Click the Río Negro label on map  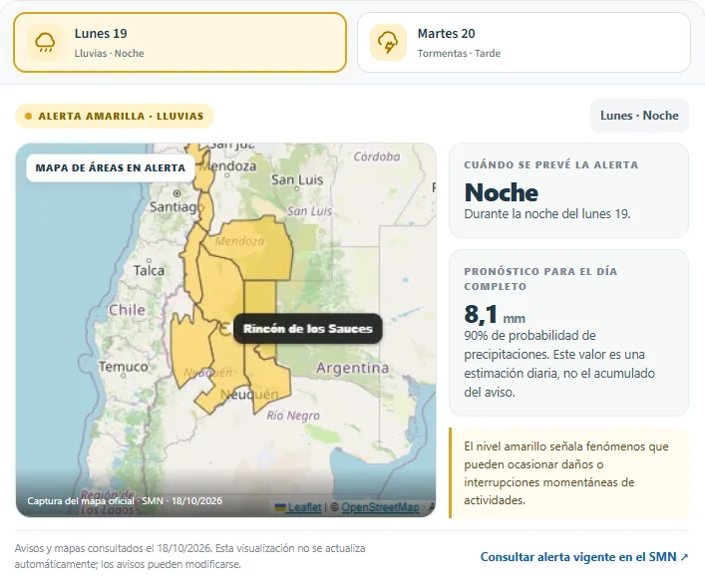293,415
